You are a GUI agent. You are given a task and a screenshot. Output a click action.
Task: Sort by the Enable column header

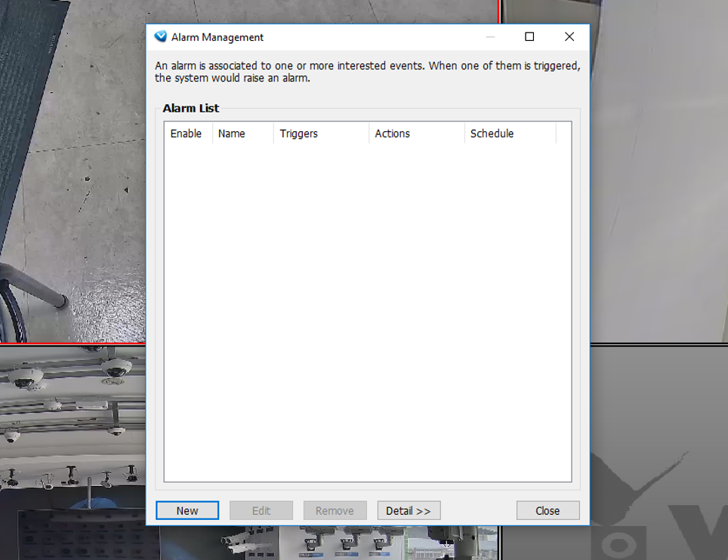tap(186, 134)
